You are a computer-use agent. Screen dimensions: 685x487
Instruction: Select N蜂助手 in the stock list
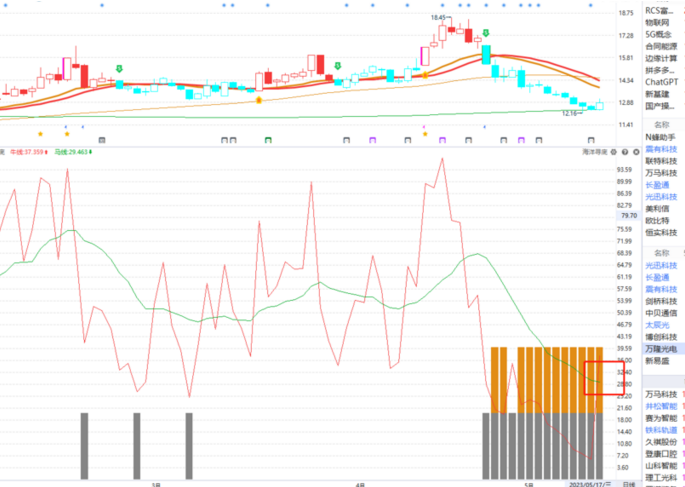661,137
